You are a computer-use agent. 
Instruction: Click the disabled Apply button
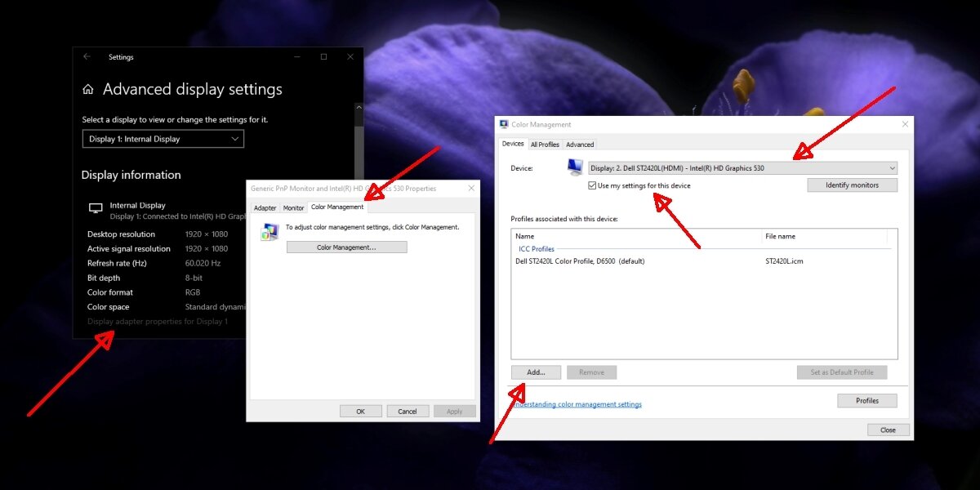point(455,412)
